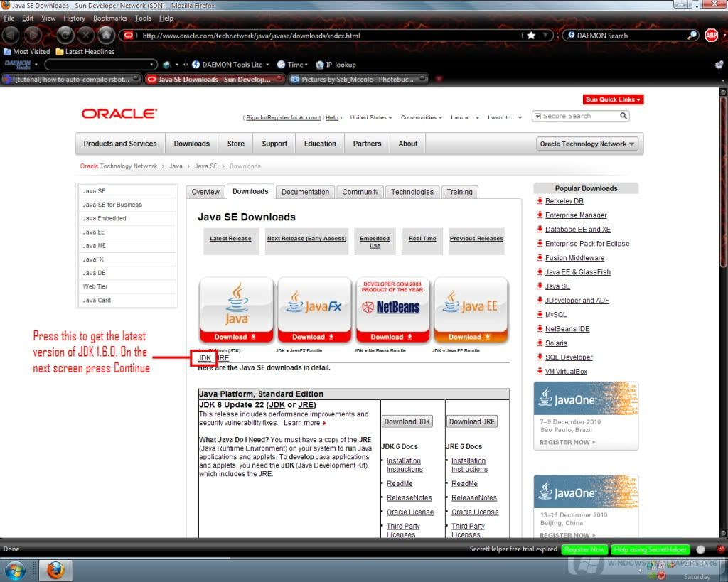Open the Bookmarks menu

[x=110, y=18]
